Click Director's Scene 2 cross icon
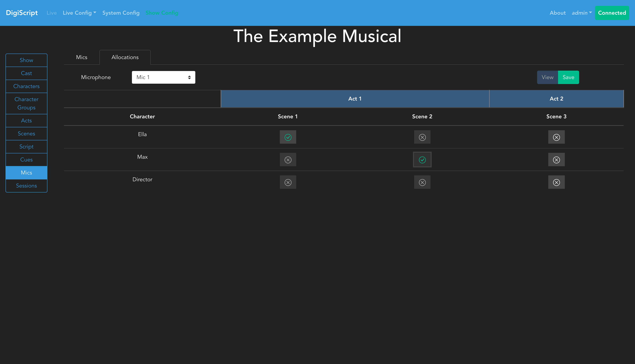This screenshot has height=364, width=635. [x=422, y=182]
